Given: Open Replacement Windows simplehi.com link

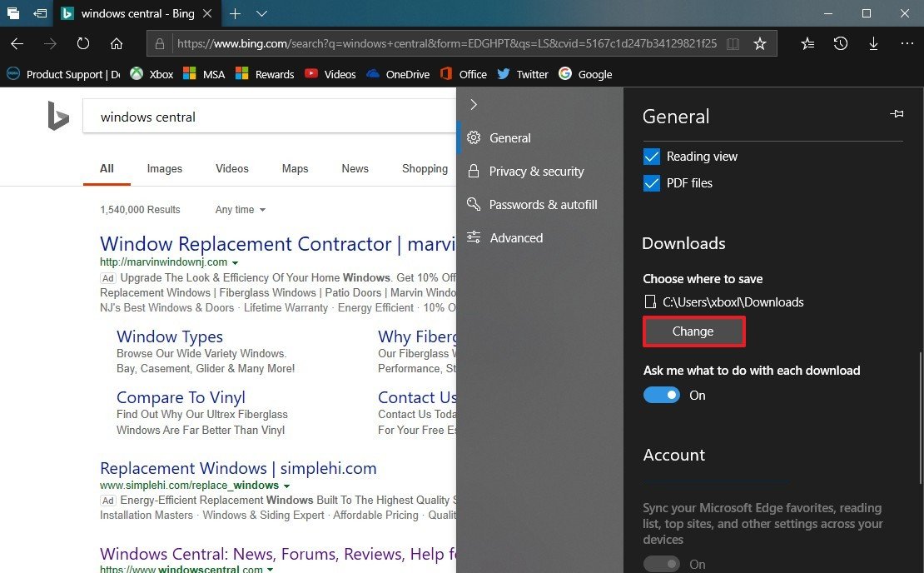Looking at the screenshot, I should [x=238, y=469].
